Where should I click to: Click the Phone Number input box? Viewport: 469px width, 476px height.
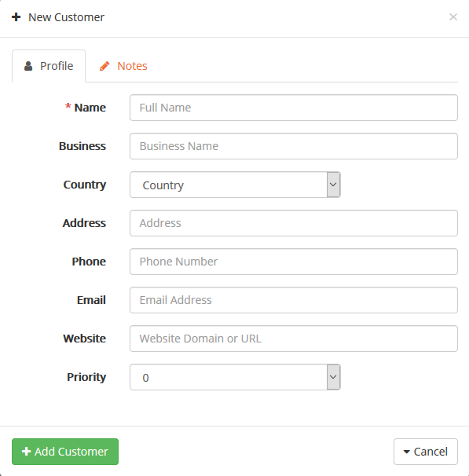[294, 262]
